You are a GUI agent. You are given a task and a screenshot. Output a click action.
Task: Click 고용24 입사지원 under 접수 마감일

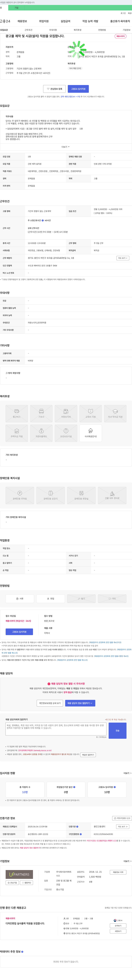[x=19, y=632]
